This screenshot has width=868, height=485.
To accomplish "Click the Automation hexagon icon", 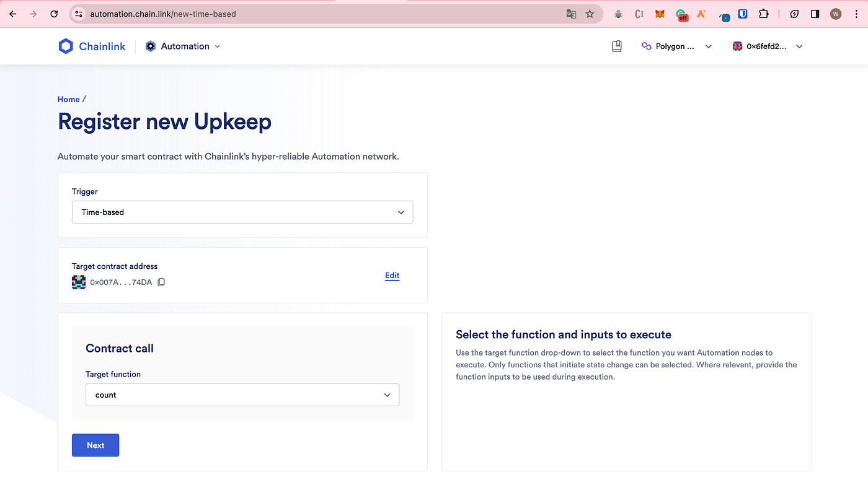I will pyautogui.click(x=151, y=46).
